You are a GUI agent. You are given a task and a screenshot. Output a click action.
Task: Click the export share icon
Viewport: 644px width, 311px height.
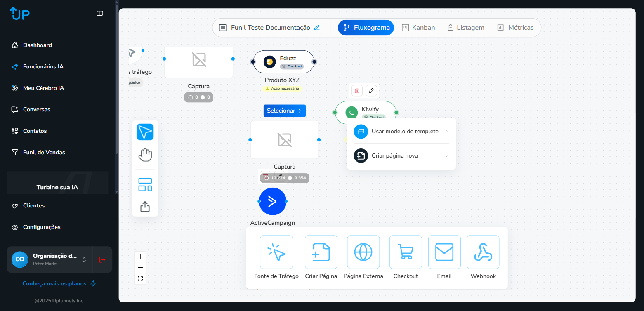coord(145,206)
